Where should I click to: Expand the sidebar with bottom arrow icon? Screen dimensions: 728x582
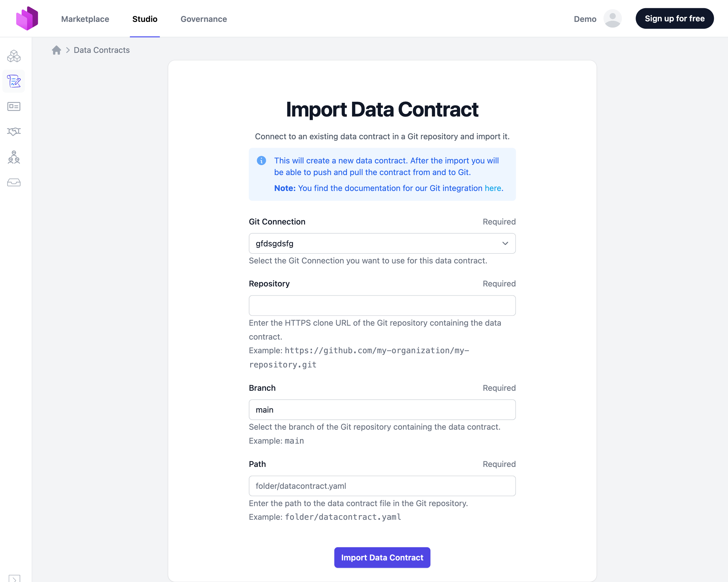tap(14, 578)
